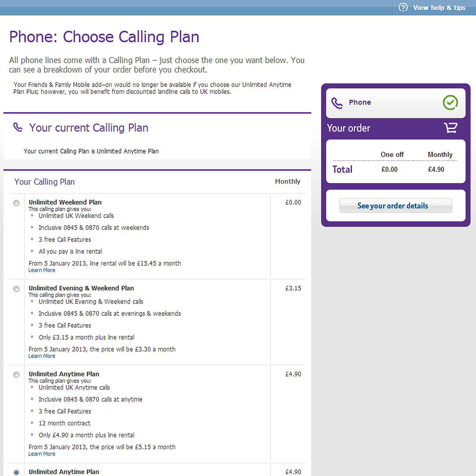Select the Unlimited Weekend Plan radio button
Screen dimensions: 476x476
16,203
